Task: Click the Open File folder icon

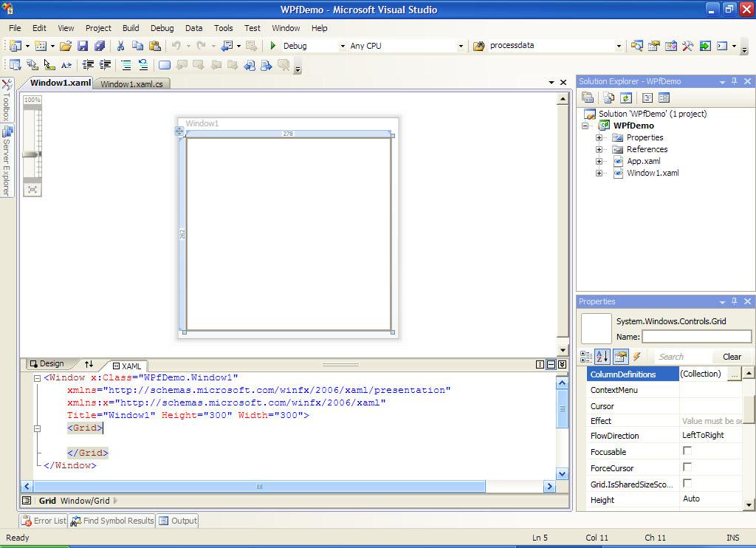Action: click(66, 46)
